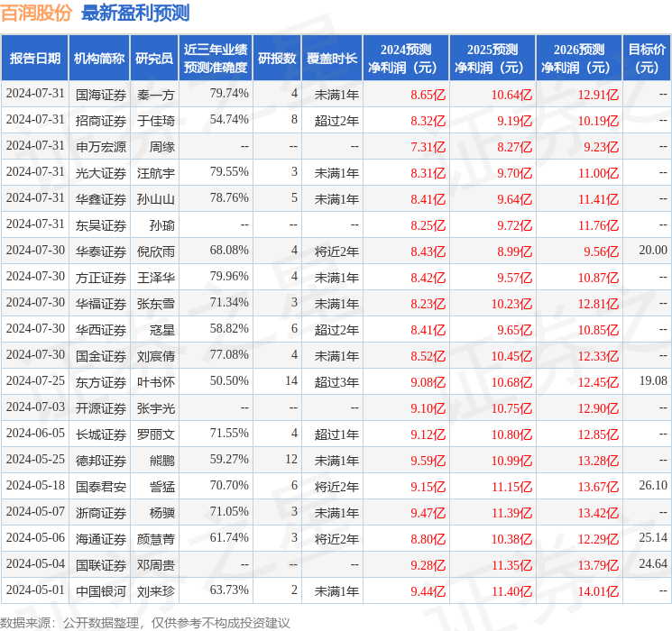Select the 国海证券 institution cell
The height and width of the screenshot is (631, 672).
click(101, 95)
